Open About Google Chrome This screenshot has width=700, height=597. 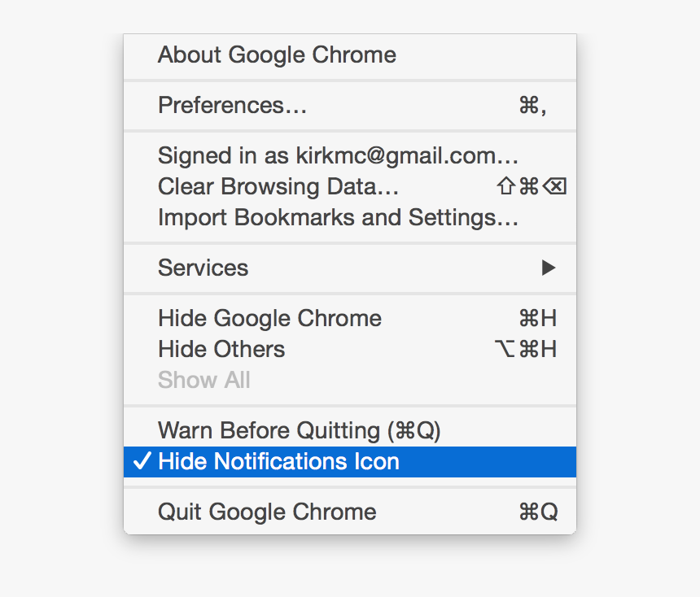(x=349, y=54)
